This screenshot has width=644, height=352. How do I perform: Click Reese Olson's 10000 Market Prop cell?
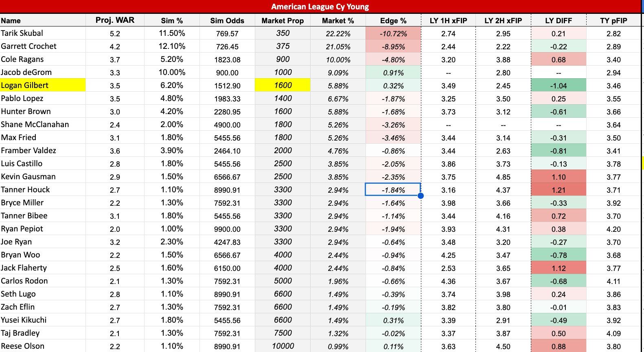[283, 346]
